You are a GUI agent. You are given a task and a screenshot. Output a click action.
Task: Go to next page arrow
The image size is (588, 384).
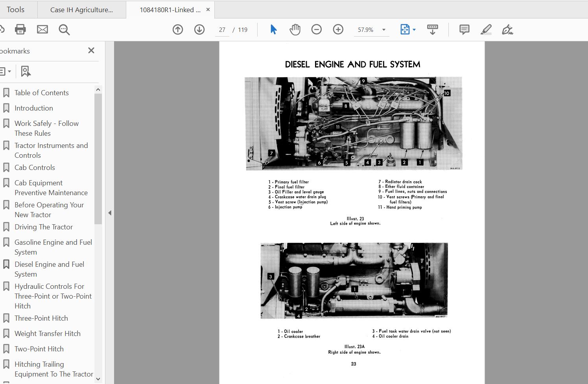[199, 30]
